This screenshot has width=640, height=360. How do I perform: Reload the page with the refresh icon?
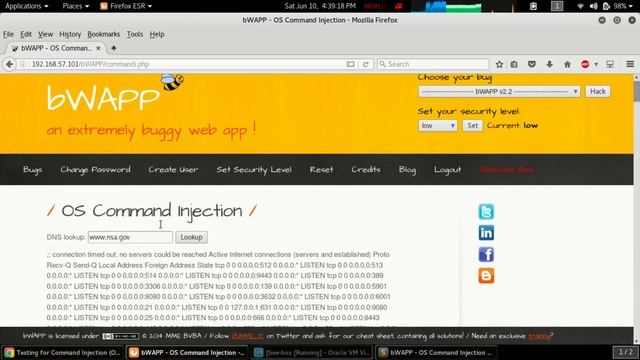tap(366, 64)
